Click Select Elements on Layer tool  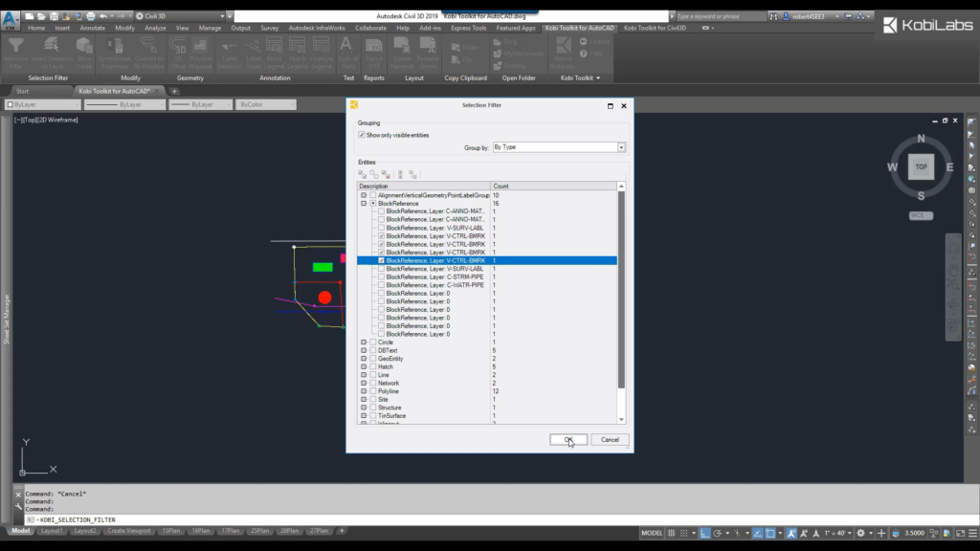(x=52, y=54)
